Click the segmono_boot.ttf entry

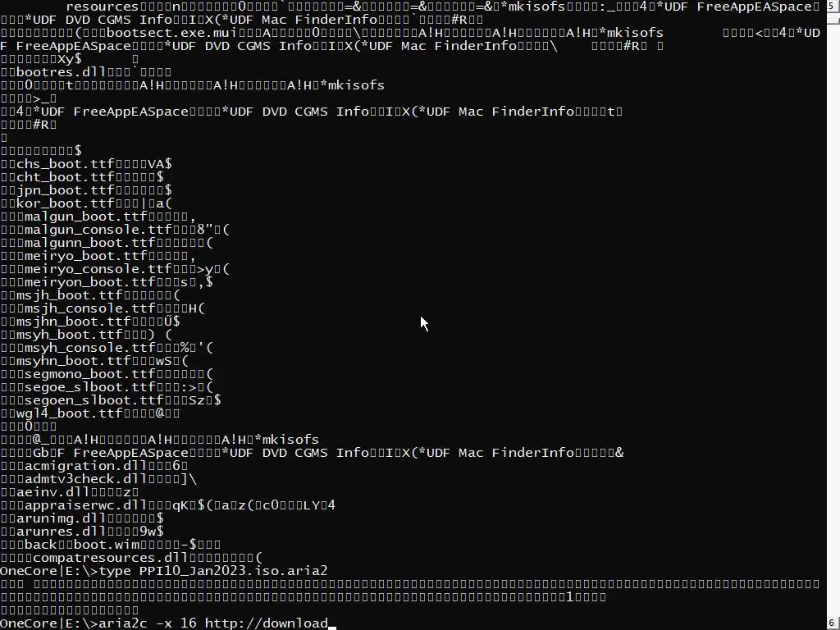pos(90,374)
